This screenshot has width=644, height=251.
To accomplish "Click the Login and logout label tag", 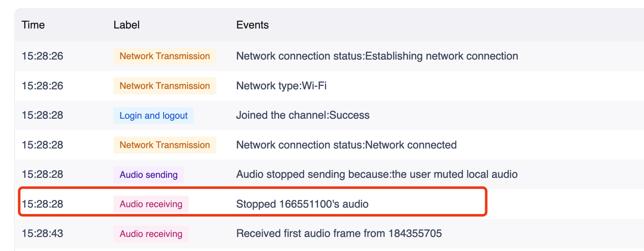I will tap(153, 116).
